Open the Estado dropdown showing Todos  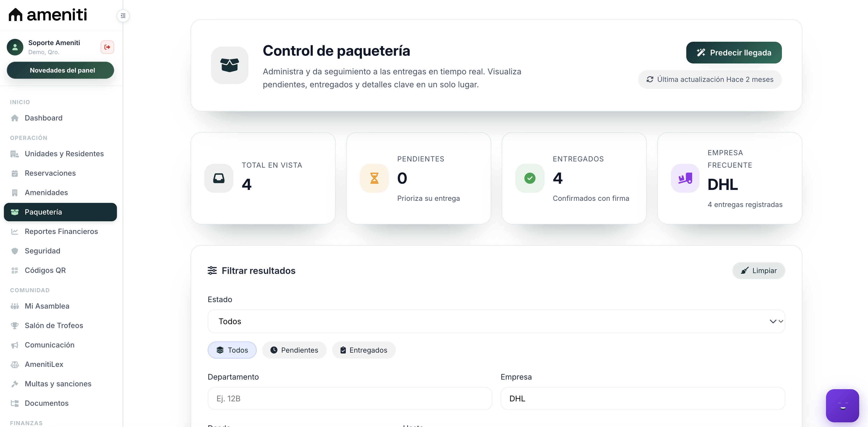coord(496,321)
